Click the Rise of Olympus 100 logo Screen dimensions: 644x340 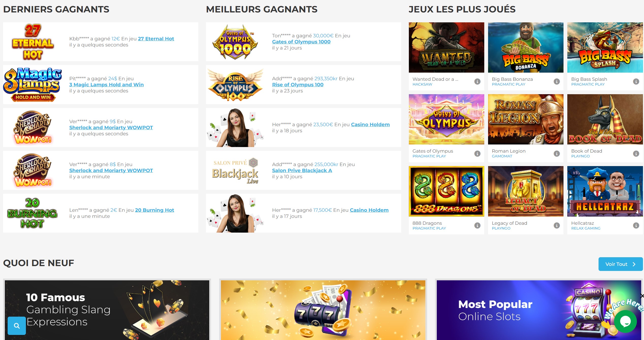click(x=235, y=85)
